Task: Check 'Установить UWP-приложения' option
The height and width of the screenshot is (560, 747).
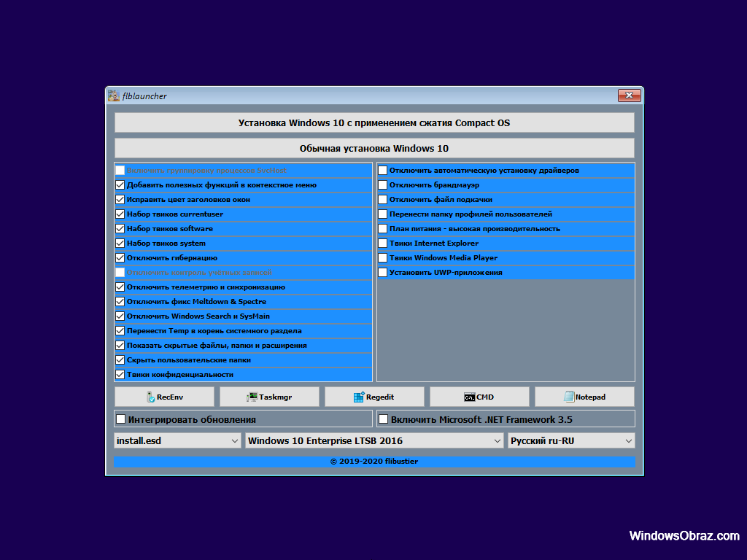Action: tap(382, 273)
